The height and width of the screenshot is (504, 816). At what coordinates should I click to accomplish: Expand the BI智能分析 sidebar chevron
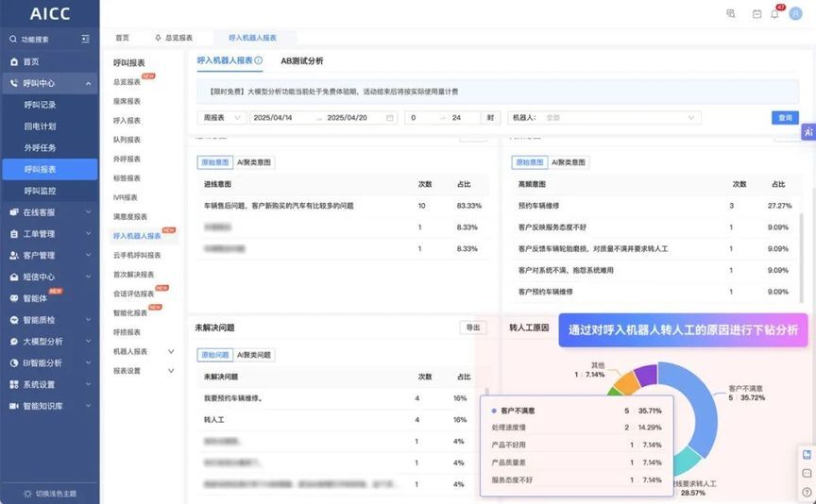tap(88, 362)
